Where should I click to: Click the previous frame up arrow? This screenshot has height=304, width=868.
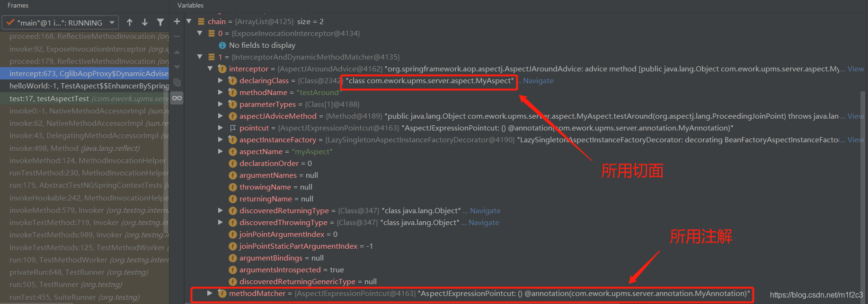(x=130, y=22)
